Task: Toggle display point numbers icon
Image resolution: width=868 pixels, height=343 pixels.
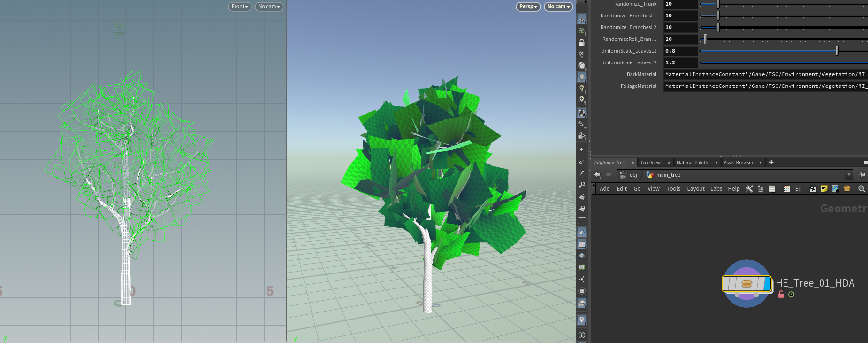Action: click(x=582, y=185)
